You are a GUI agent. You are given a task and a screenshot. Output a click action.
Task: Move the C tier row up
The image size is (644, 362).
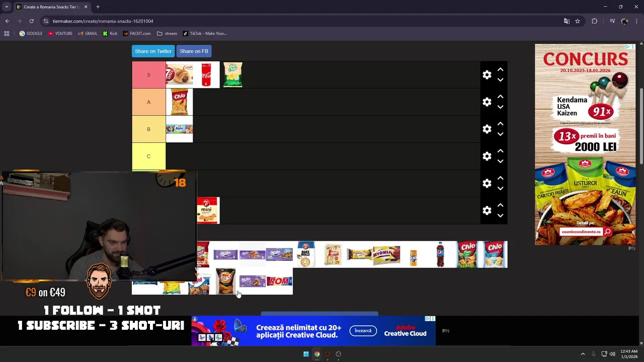click(x=500, y=151)
